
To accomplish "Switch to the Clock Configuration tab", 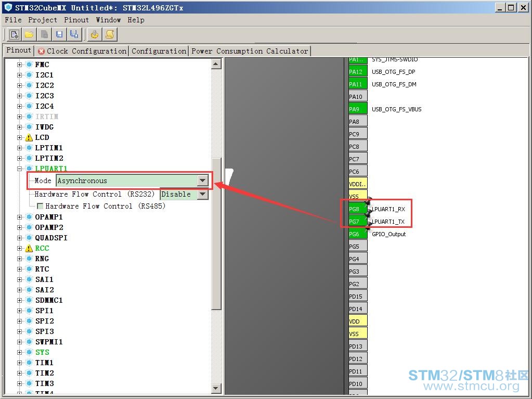I will pyautogui.click(x=82, y=51).
